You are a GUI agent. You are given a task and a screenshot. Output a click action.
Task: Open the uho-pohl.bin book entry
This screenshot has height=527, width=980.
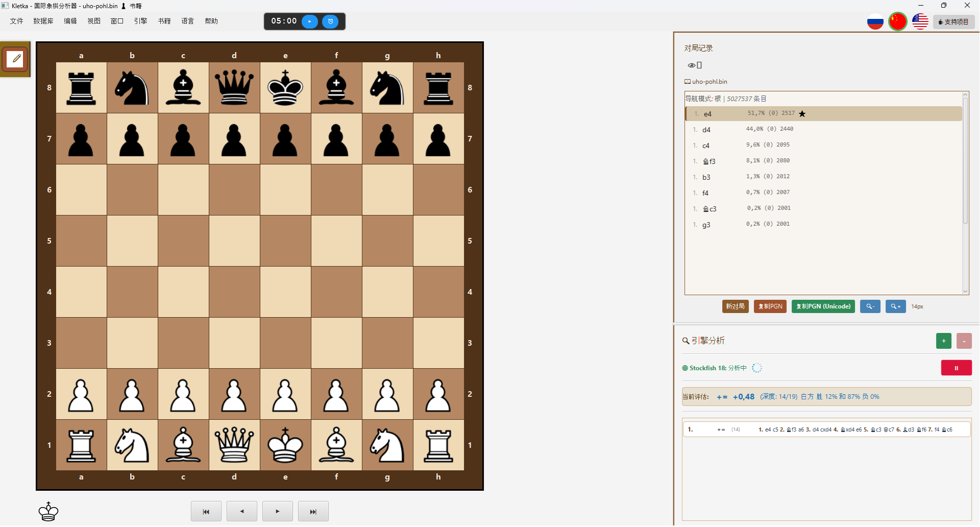706,82
